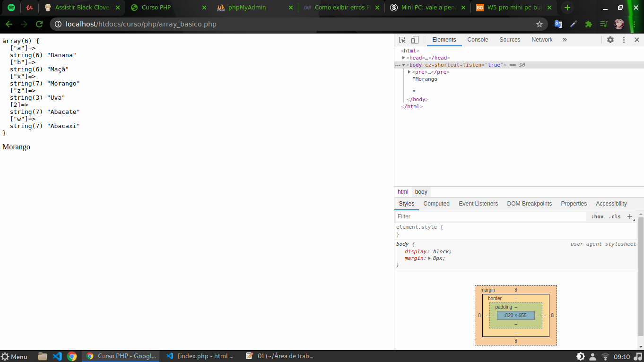Open the Chrome profile avatar

coord(619,24)
